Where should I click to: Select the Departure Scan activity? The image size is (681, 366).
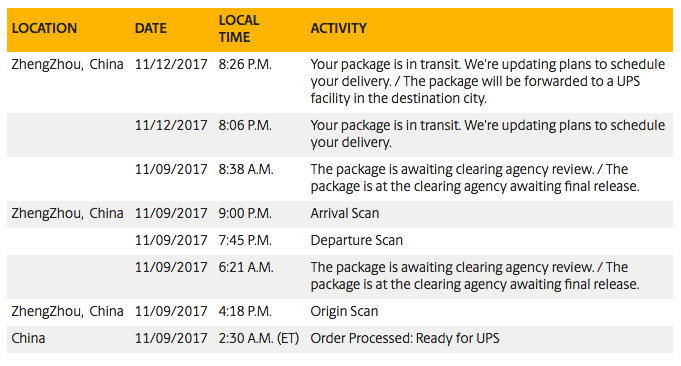point(357,240)
